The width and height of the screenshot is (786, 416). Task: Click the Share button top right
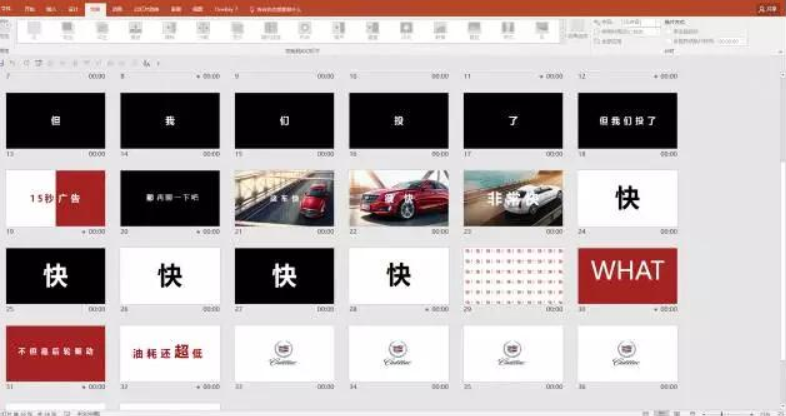tap(767, 9)
